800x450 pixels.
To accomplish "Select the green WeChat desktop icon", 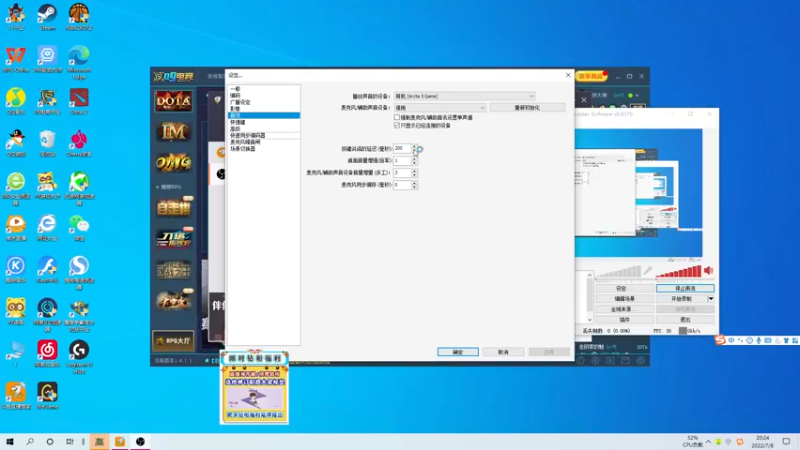I will [x=79, y=227].
